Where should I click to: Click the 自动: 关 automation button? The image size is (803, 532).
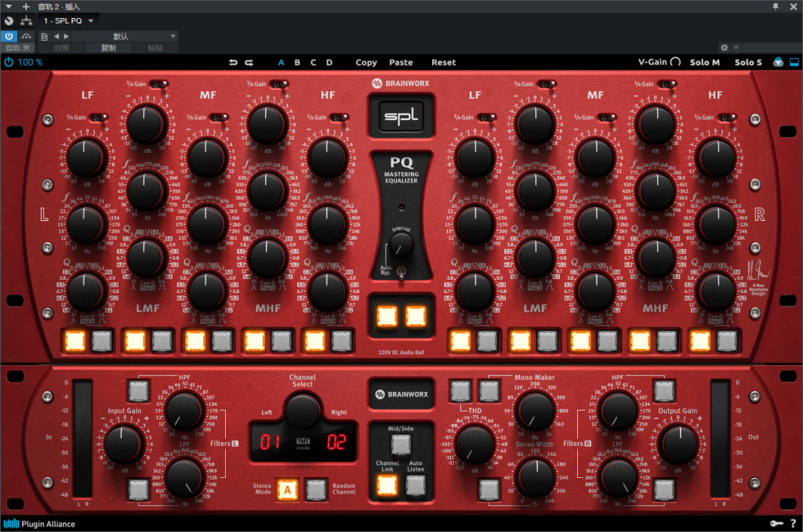click(18, 48)
